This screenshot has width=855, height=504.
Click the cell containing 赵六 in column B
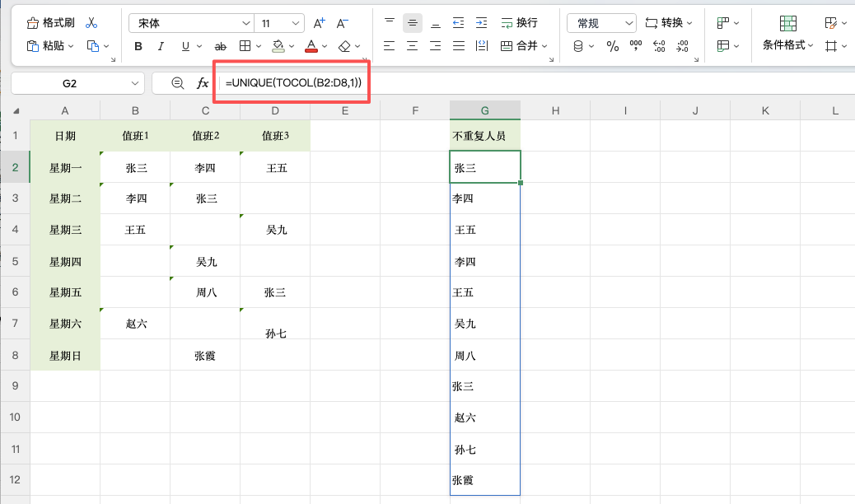[x=135, y=324]
